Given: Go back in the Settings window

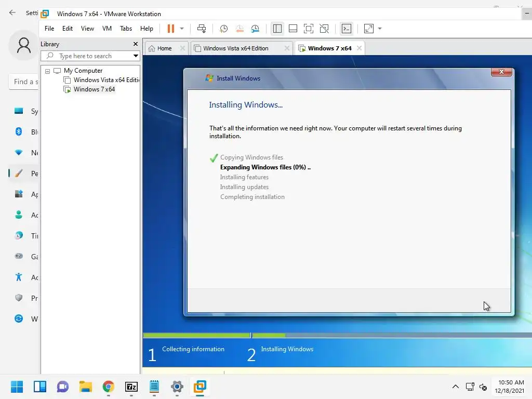Looking at the screenshot, I should pos(12,12).
